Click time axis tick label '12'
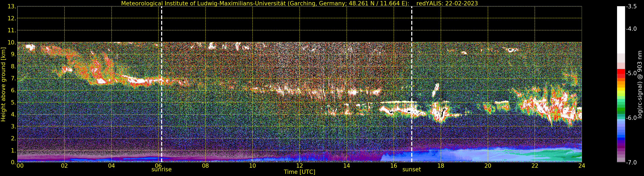This screenshot has height=176, width=644. tap(300, 166)
